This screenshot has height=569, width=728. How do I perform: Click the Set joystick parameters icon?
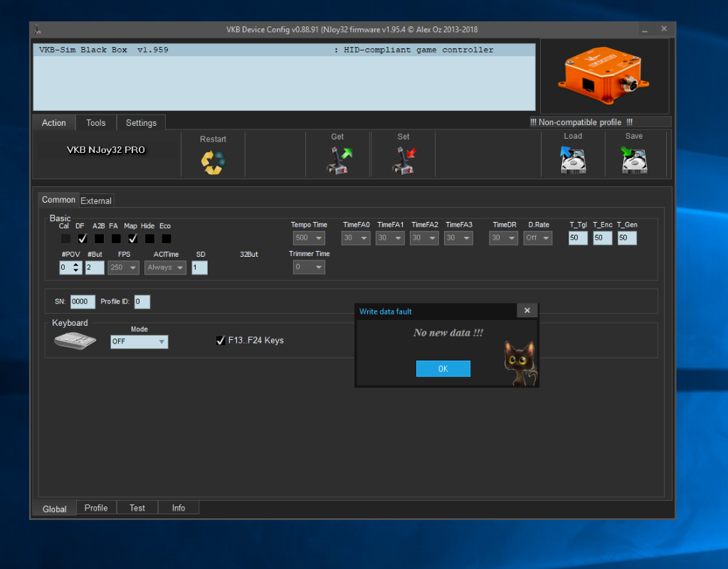click(404, 161)
